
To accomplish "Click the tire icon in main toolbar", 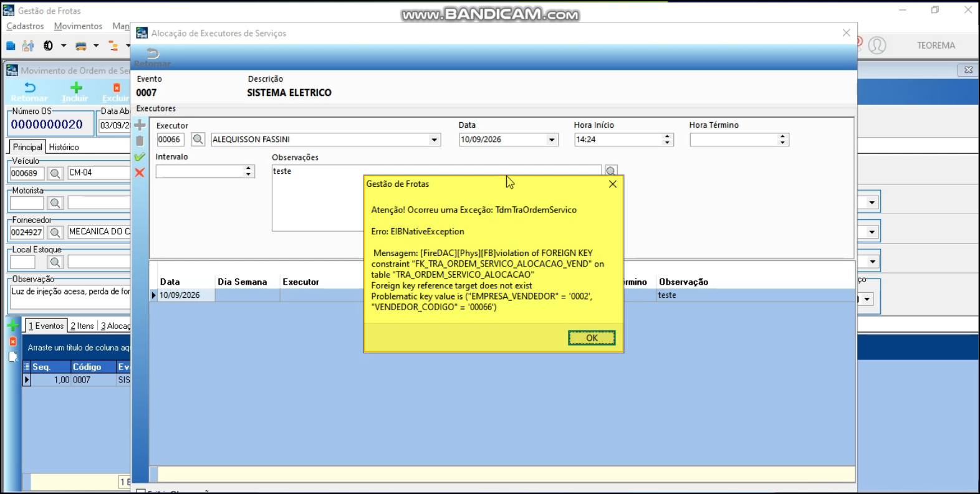I will [x=48, y=45].
